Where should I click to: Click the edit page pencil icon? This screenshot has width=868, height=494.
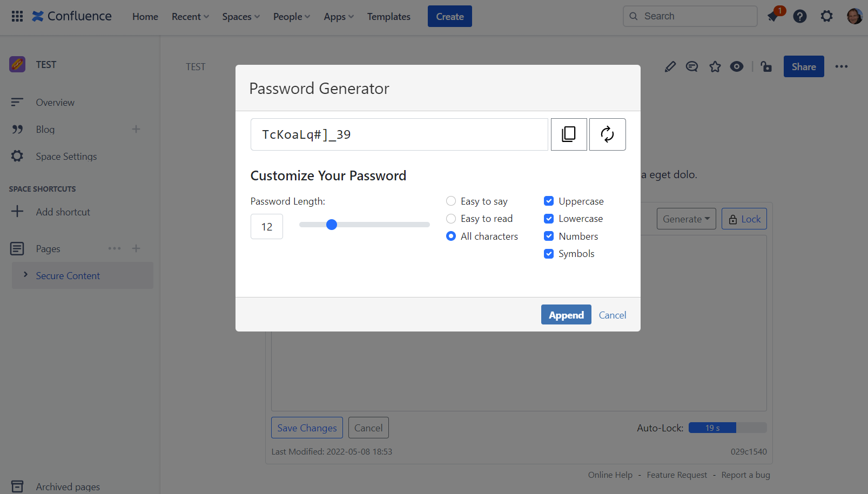tap(670, 66)
